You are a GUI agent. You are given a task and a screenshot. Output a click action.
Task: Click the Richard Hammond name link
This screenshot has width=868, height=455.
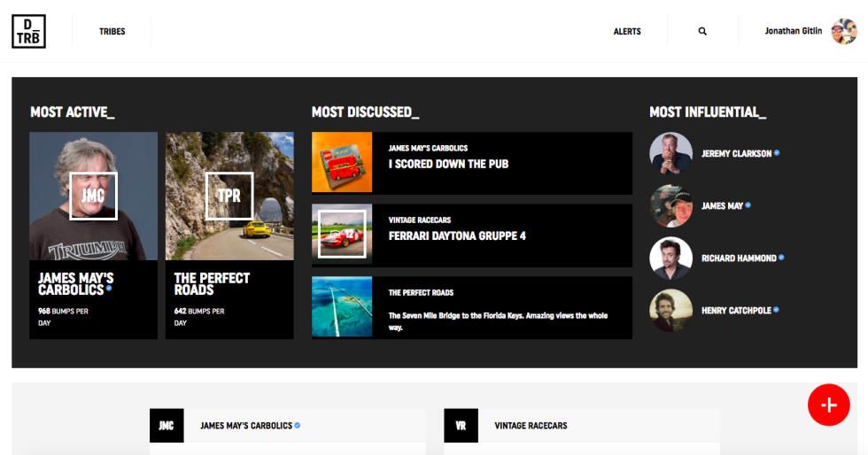[x=739, y=258]
